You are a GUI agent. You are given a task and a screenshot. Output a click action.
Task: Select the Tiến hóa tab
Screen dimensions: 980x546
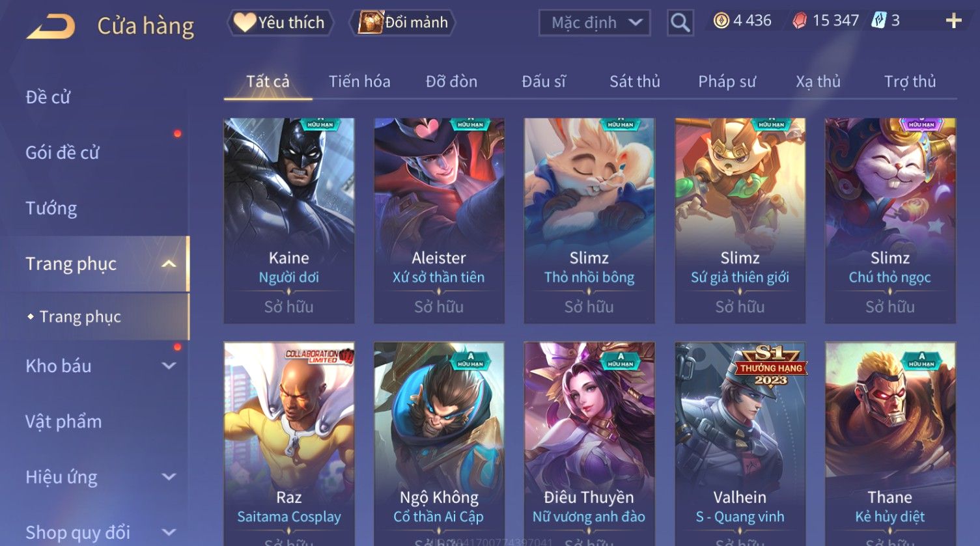359,81
